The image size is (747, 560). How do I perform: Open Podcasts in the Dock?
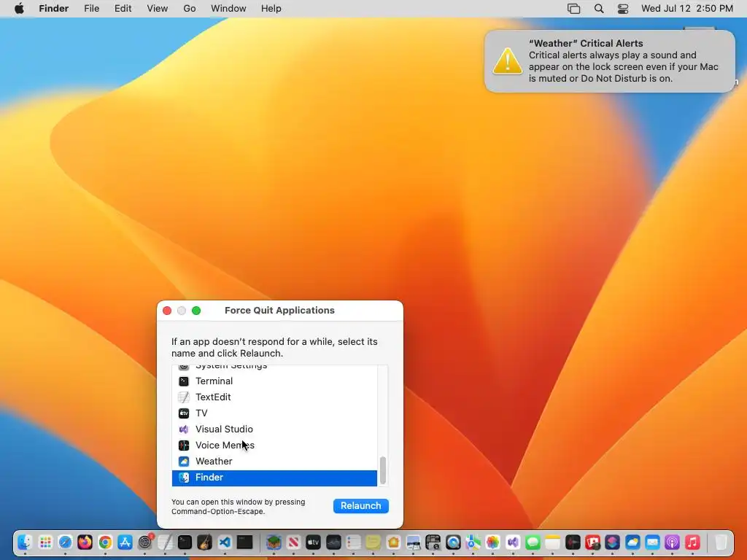[x=672, y=542]
